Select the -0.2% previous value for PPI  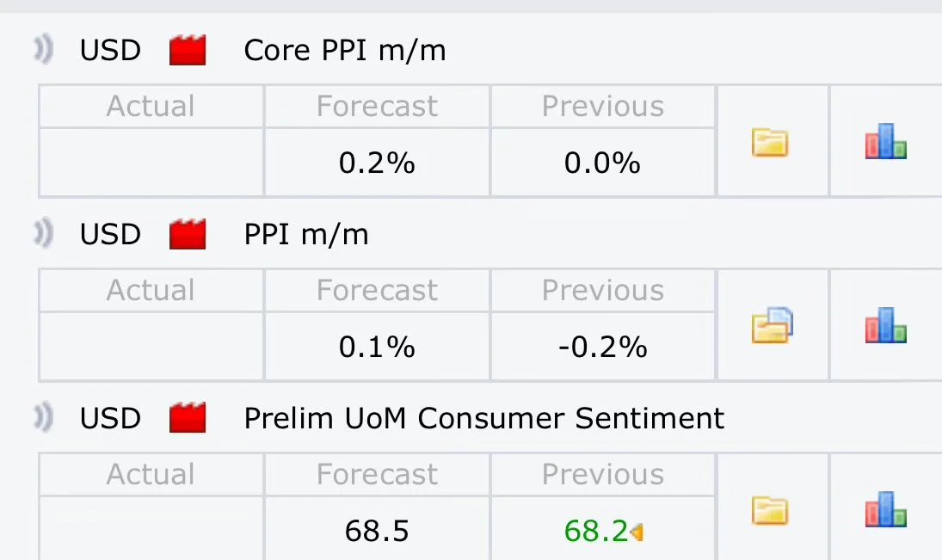(602, 348)
